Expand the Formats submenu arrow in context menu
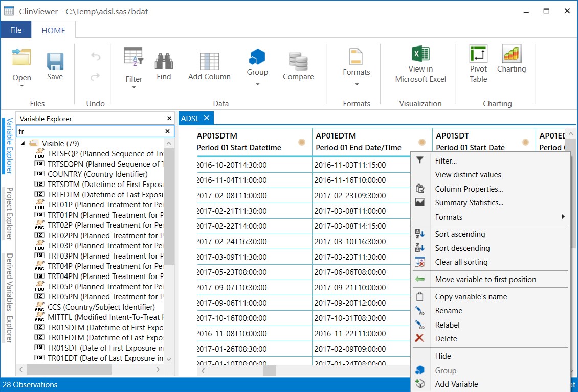Screen dimensions: 578x392 [x=563, y=217]
